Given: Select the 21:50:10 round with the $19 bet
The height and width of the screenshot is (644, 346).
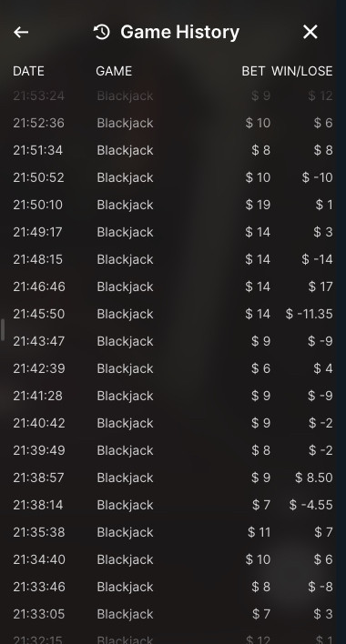Looking at the screenshot, I should (x=173, y=205).
